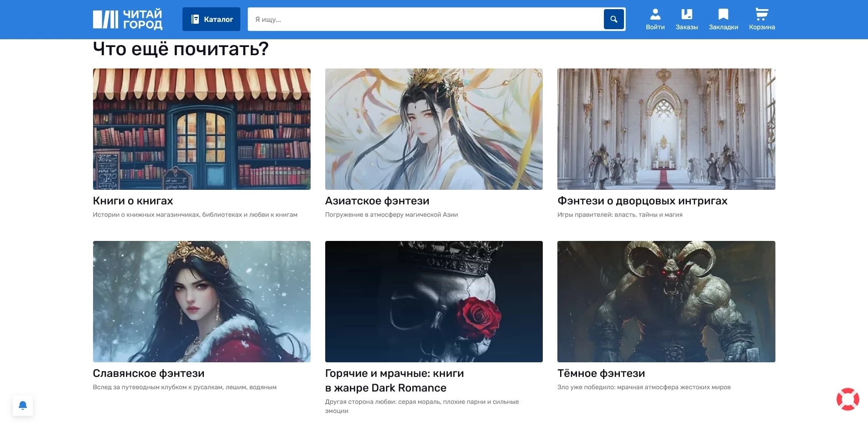Viewport: 868px width, 423px height.
Task: Click the magnifier search button
Action: [613, 19]
